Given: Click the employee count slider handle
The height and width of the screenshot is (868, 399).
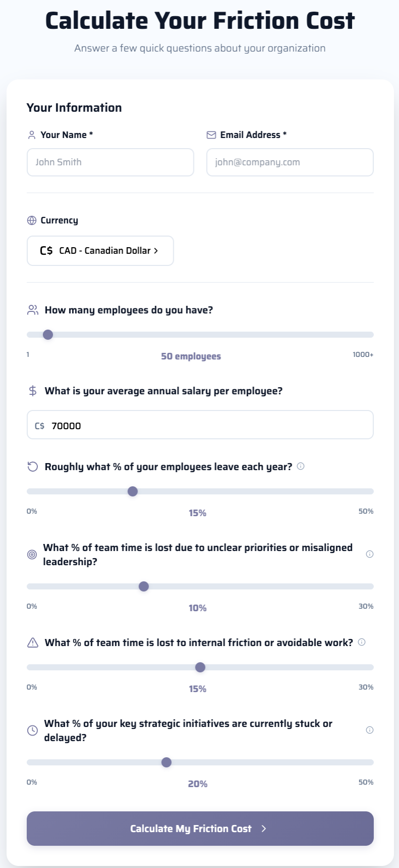Looking at the screenshot, I should [x=48, y=335].
